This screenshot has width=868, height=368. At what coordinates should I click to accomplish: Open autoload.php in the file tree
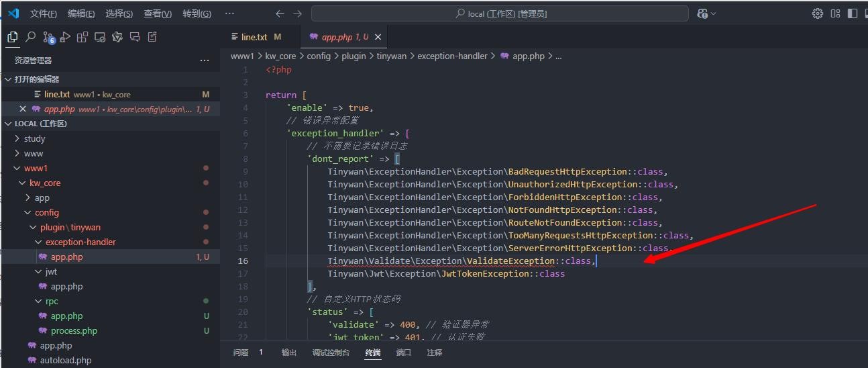tap(110, 361)
